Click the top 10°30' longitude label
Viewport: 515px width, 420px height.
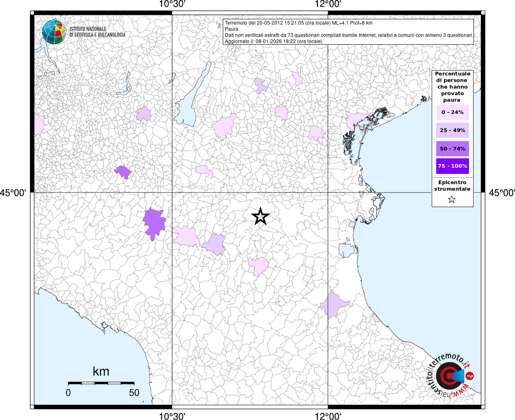(172, 5)
